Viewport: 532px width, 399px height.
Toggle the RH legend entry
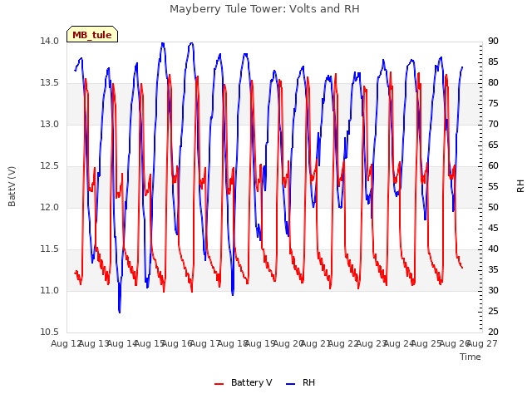301,382
